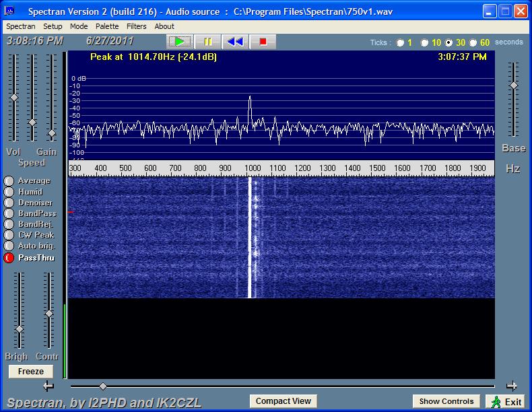This screenshot has width=532, height=412.
Task: Click the horizontal frequency scroll slider handle
Action: [103, 386]
